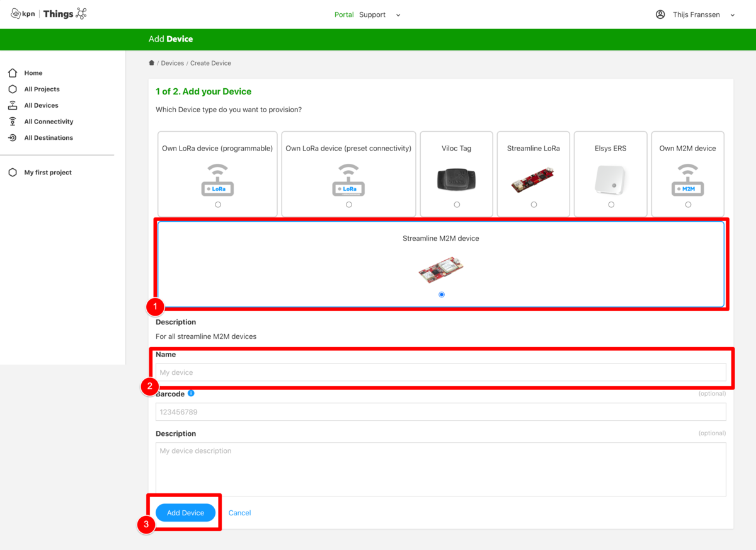The width and height of the screenshot is (756, 550).
Task: Click the KPN Things logo
Action: [49, 14]
